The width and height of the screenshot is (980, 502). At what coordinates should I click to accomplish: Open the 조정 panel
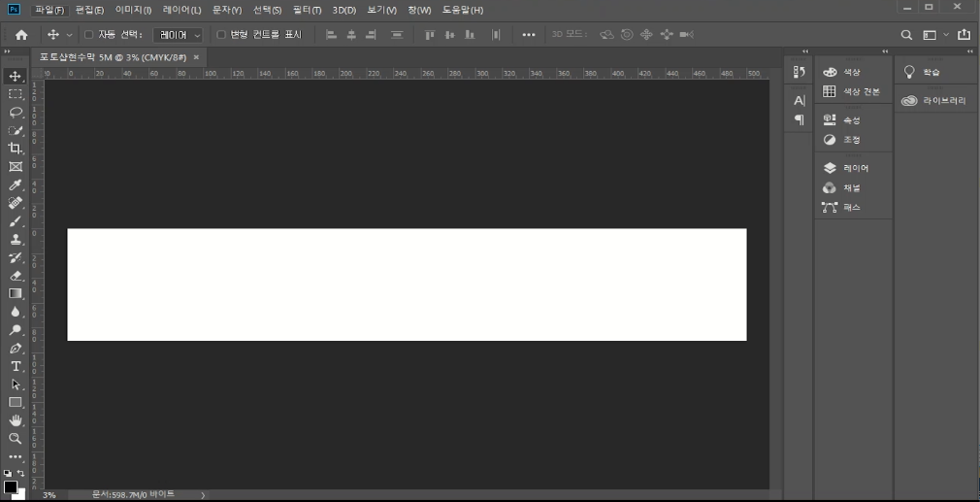tap(853, 140)
